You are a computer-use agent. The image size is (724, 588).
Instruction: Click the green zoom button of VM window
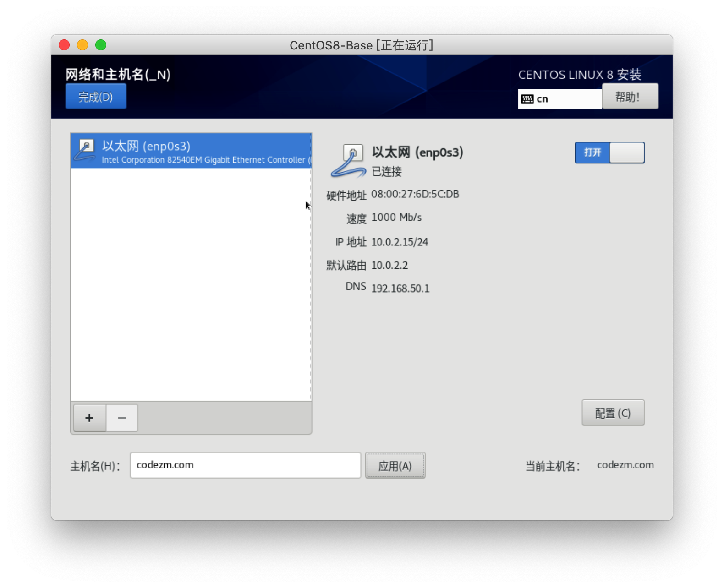101,45
